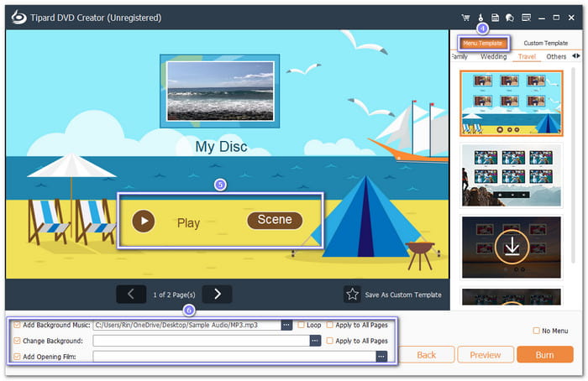The height and width of the screenshot is (381, 588).
Task: Select the Others template category
Action: pyautogui.click(x=556, y=56)
